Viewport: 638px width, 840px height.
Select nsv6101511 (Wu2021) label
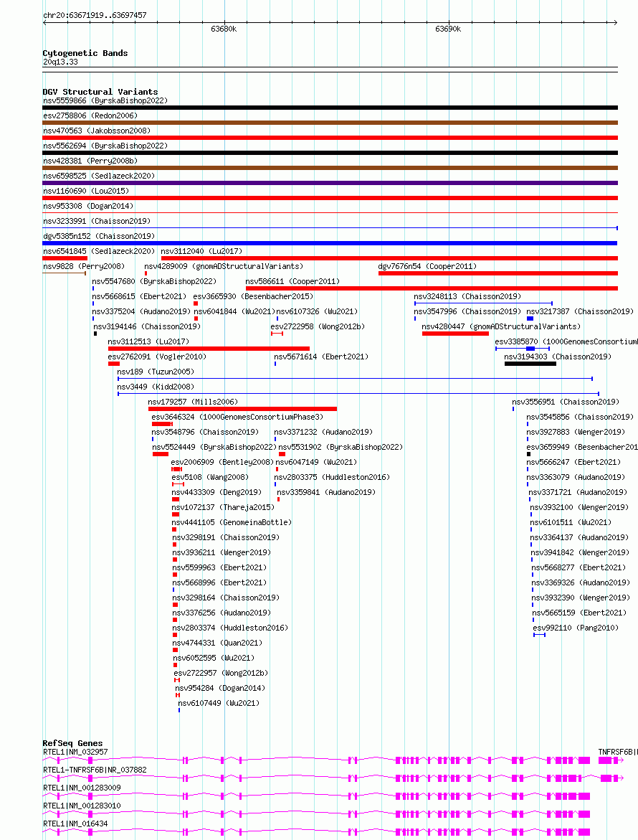pyautogui.click(x=571, y=522)
